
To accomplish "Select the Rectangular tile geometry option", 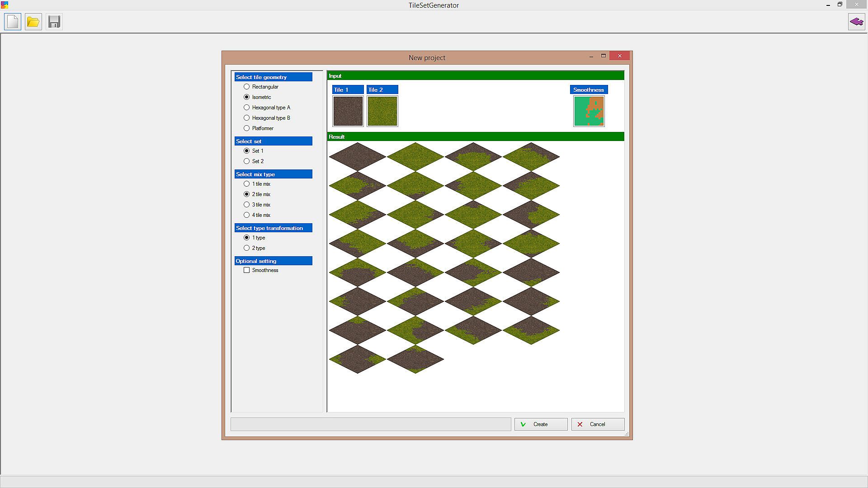I will pyautogui.click(x=247, y=87).
